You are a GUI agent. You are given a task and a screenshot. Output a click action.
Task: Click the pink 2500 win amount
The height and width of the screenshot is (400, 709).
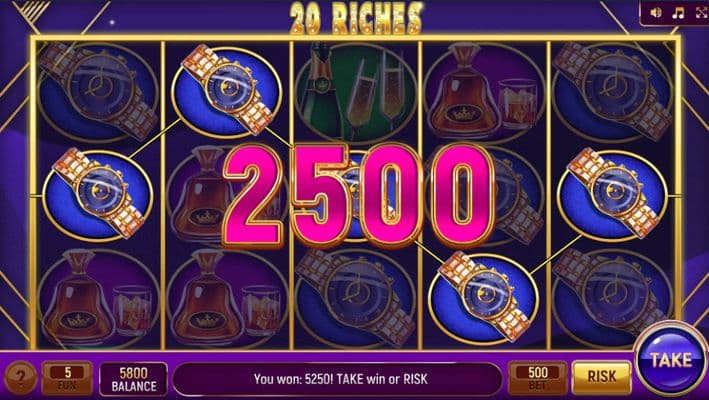coord(359,196)
